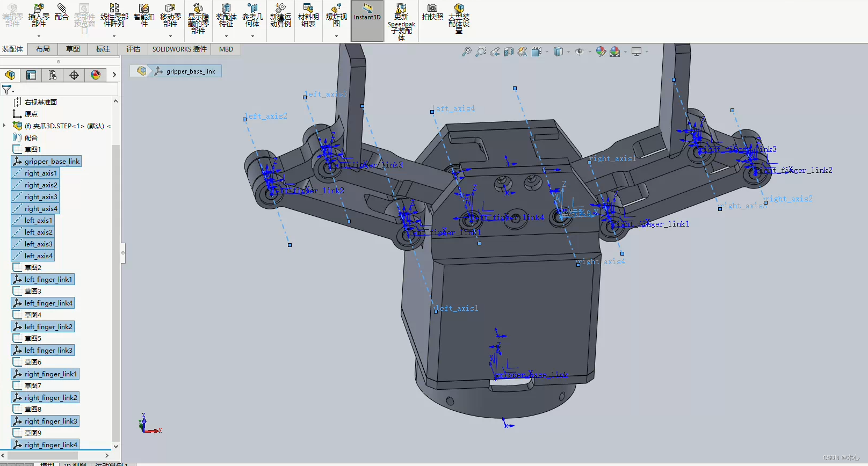Select left_finger_link1 coordinate system item
This screenshot has height=466, width=868.
pos(43,279)
